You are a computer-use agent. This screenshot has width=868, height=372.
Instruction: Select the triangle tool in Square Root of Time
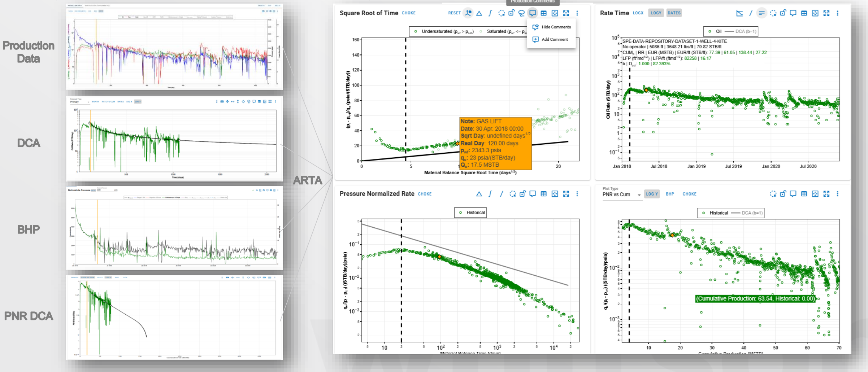pos(479,13)
